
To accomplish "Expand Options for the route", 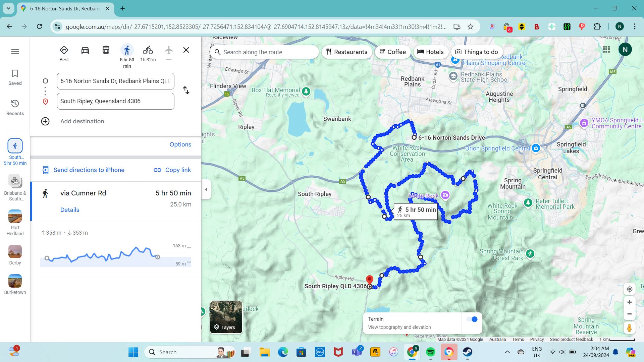I will (x=180, y=144).
